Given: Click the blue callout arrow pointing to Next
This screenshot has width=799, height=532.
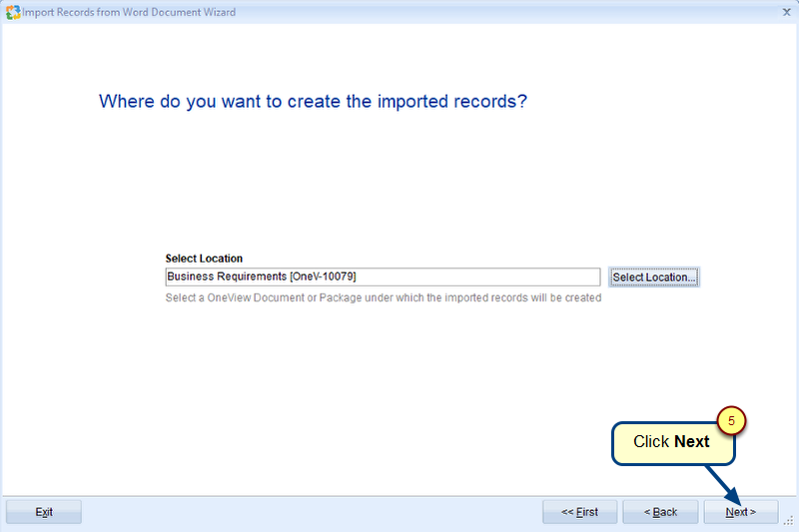Looking at the screenshot, I should click(x=724, y=483).
